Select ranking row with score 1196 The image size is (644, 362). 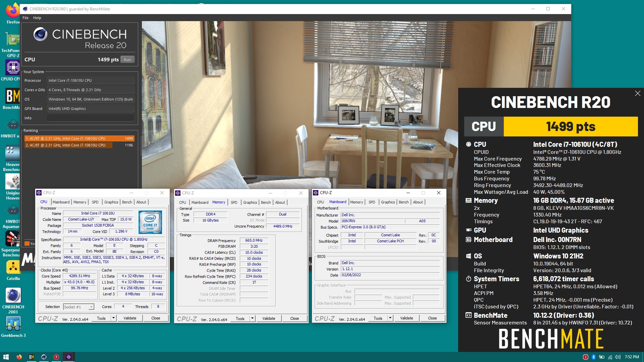pyautogui.click(x=79, y=145)
